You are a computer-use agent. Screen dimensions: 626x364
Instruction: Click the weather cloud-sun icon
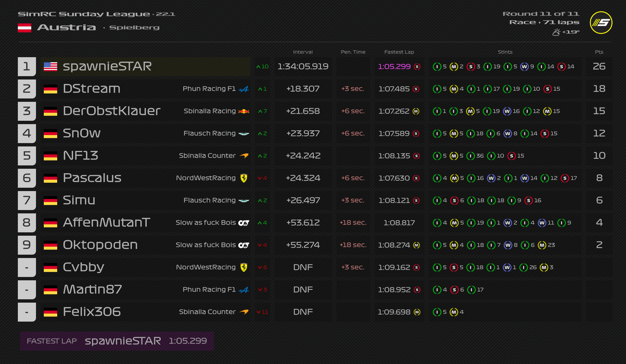coord(556,32)
